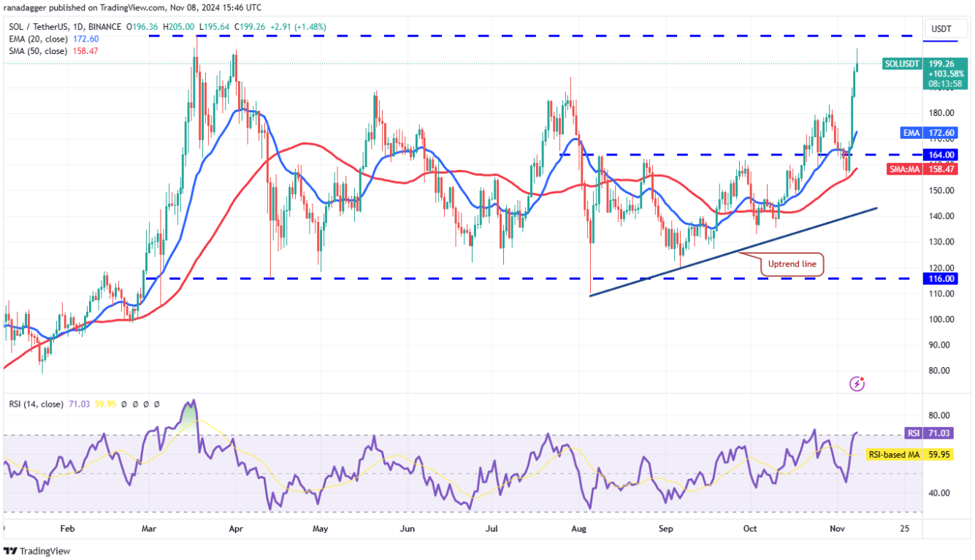
Task: Click the May label on time axis
Action: (x=320, y=528)
